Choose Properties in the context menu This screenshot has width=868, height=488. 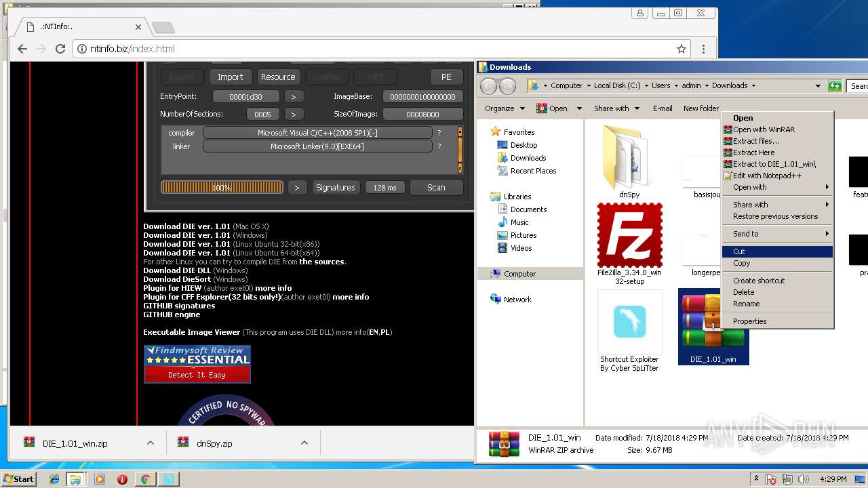pos(777,321)
